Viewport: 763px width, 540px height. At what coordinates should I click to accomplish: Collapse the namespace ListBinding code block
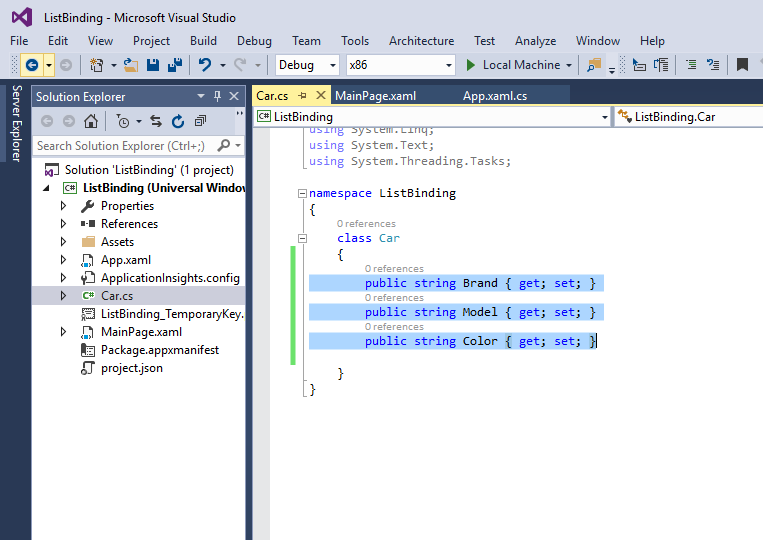pos(303,193)
